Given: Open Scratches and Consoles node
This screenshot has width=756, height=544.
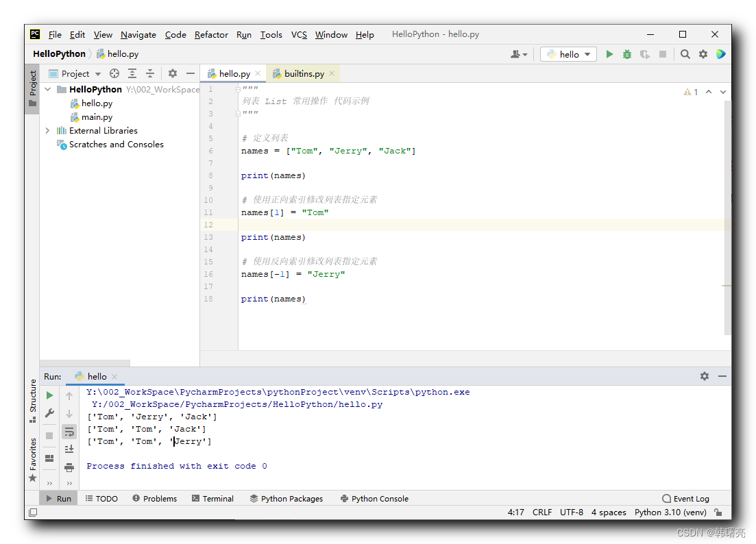Looking at the screenshot, I should pos(110,144).
